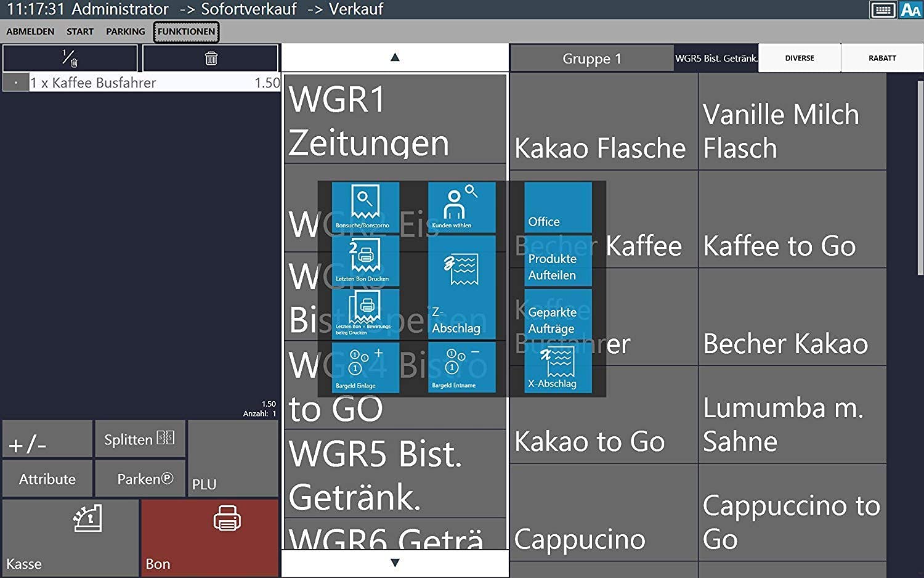The width and height of the screenshot is (924, 578).
Task: Select the WGR6 Geträ category tile
Action: (395, 534)
